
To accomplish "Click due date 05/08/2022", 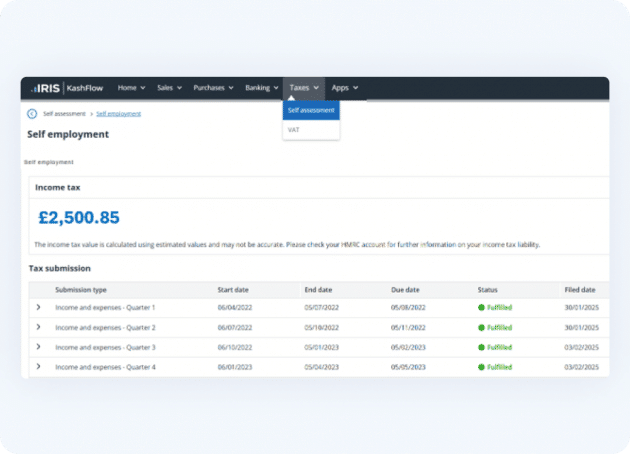I will (408, 307).
